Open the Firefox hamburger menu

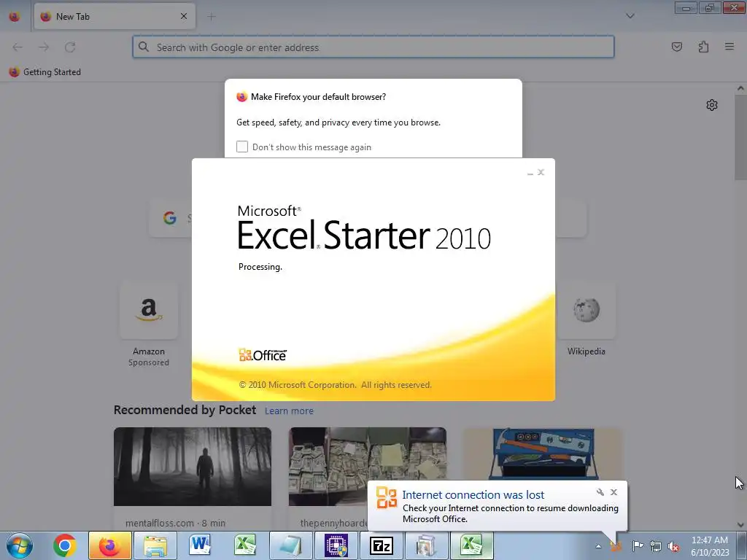(x=729, y=47)
